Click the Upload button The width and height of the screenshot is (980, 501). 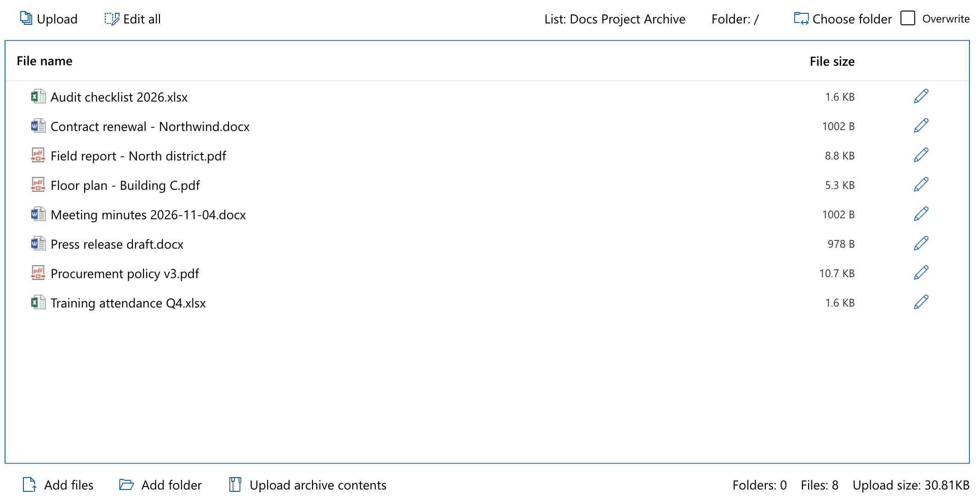[49, 19]
